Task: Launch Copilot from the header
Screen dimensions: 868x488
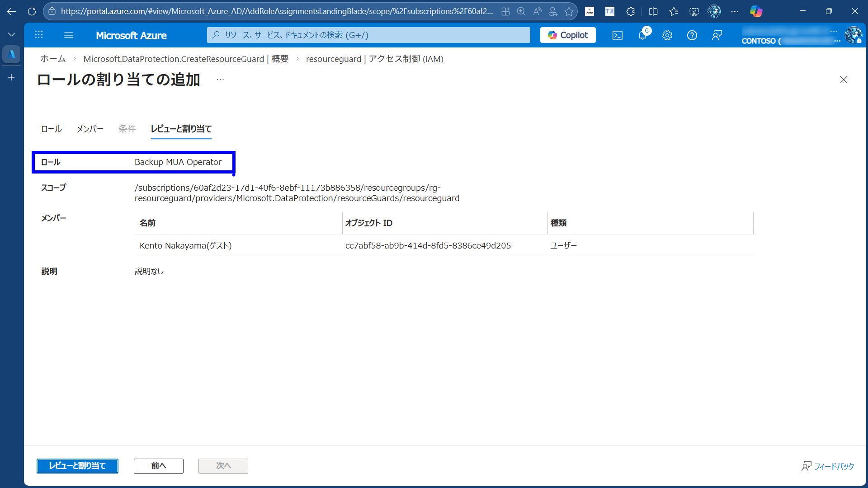Action: pyautogui.click(x=567, y=35)
